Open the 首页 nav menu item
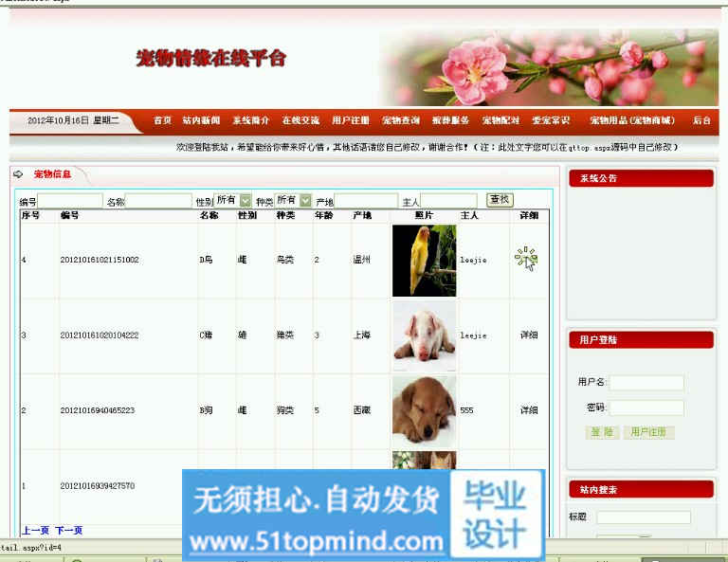The width and height of the screenshot is (728, 562). [162, 120]
